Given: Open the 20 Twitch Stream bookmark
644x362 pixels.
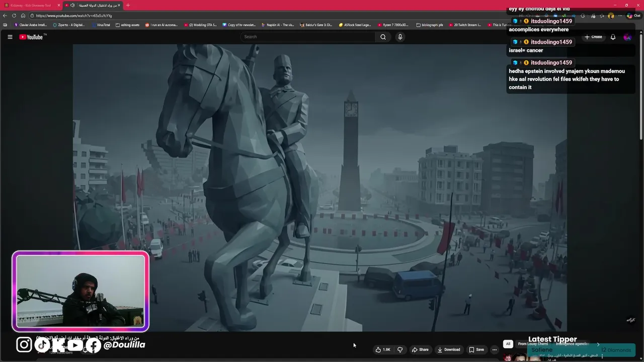Looking at the screenshot, I should 464,25.
